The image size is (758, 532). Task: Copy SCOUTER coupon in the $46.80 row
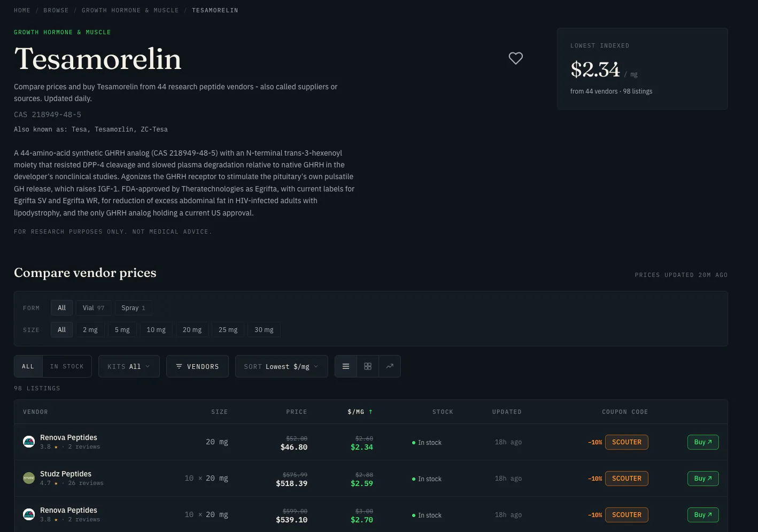click(x=626, y=442)
